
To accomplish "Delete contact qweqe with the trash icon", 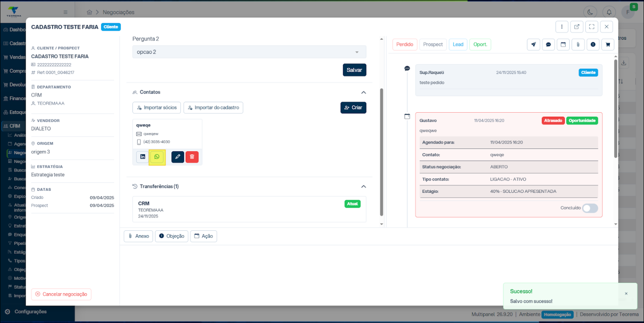I will 192,157.
